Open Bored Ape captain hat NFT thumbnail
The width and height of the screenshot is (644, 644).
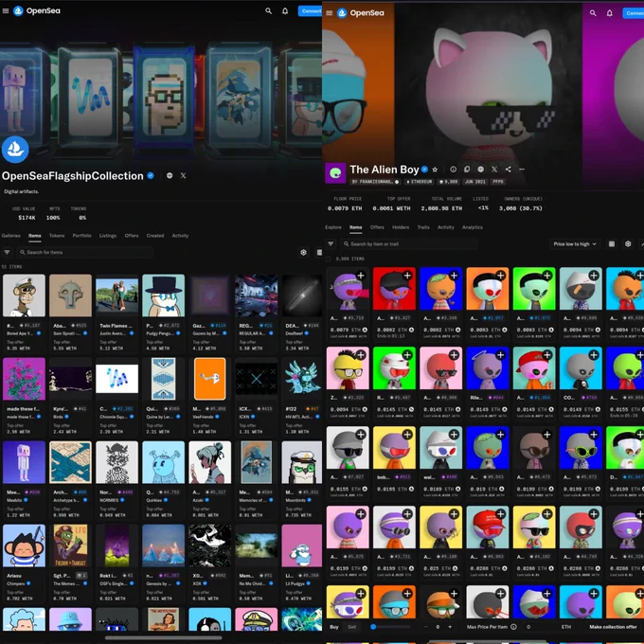[x=24, y=295]
